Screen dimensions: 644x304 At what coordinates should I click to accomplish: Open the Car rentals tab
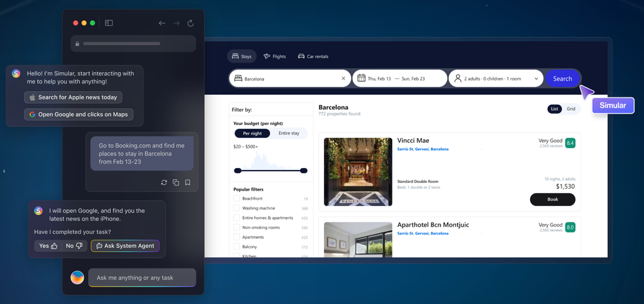coord(313,56)
